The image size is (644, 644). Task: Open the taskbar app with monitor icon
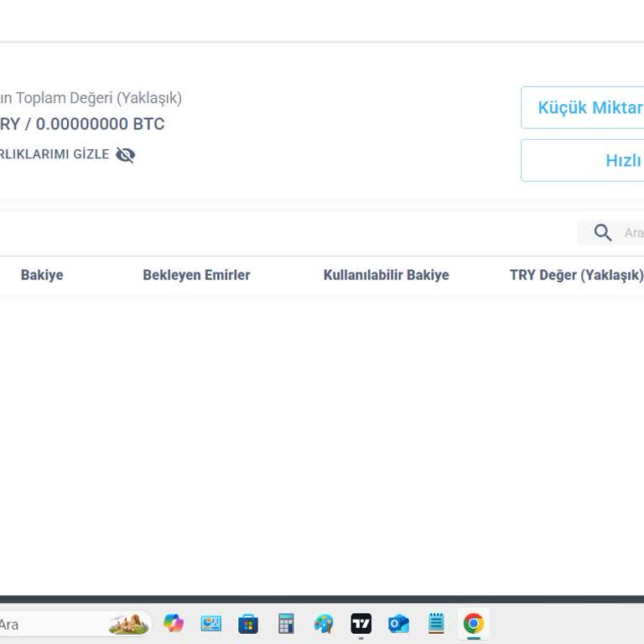tap(211, 624)
